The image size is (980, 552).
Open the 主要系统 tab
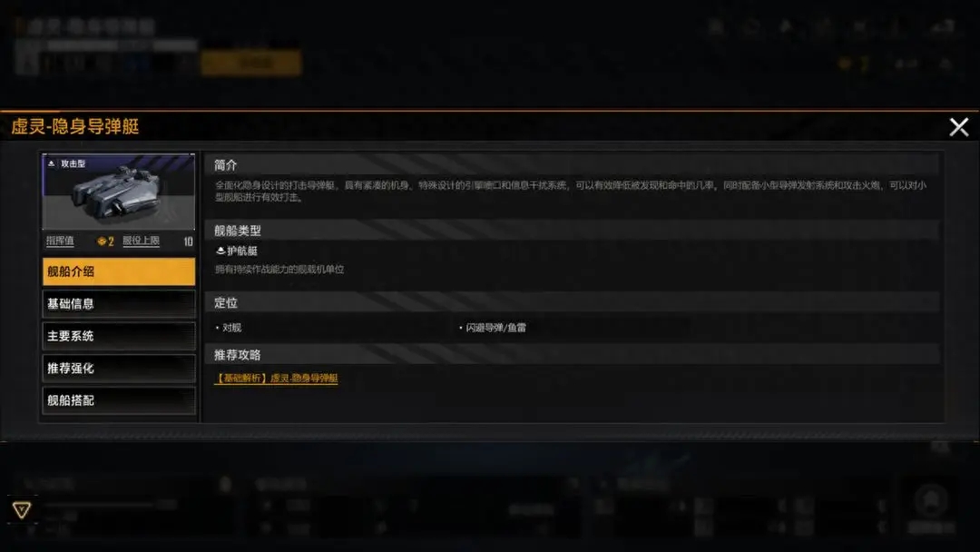[119, 336]
